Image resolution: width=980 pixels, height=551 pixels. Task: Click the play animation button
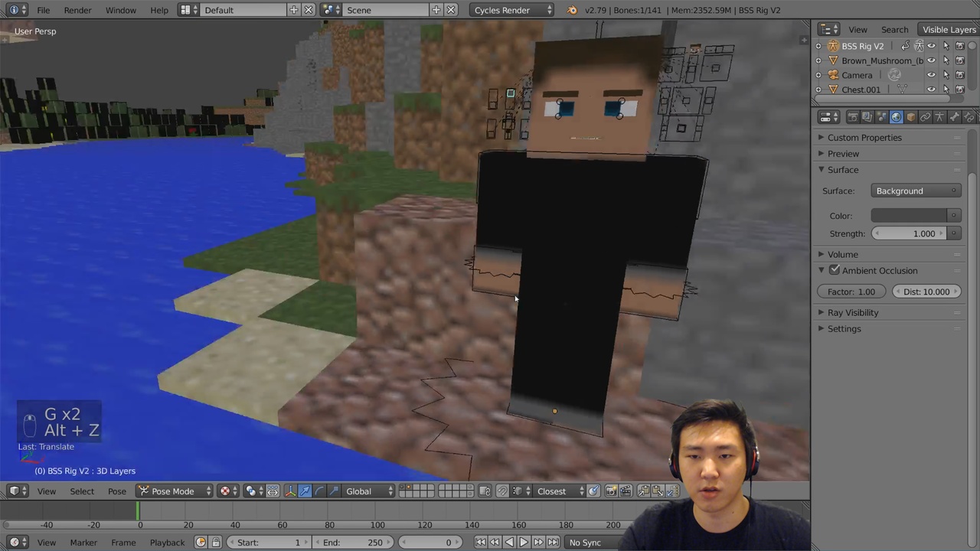point(524,543)
